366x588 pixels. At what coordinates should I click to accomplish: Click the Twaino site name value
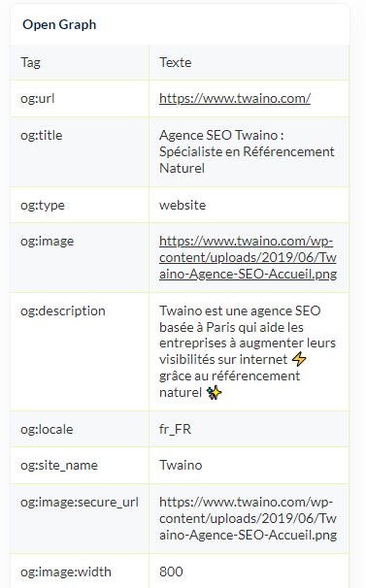coord(181,466)
